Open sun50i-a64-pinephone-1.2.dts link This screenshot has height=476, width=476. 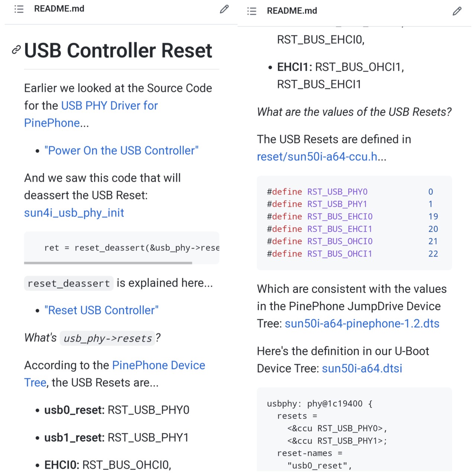tap(362, 324)
